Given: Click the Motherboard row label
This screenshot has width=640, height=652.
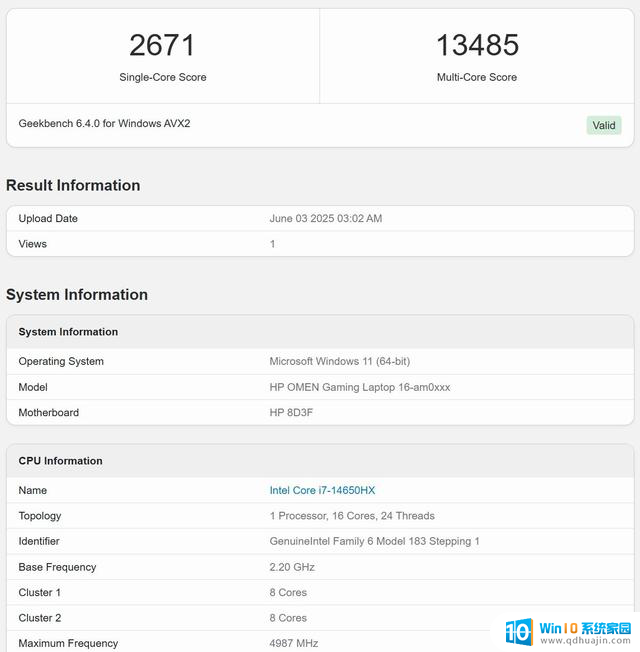Looking at the screenshot, I should click(49, 412).
